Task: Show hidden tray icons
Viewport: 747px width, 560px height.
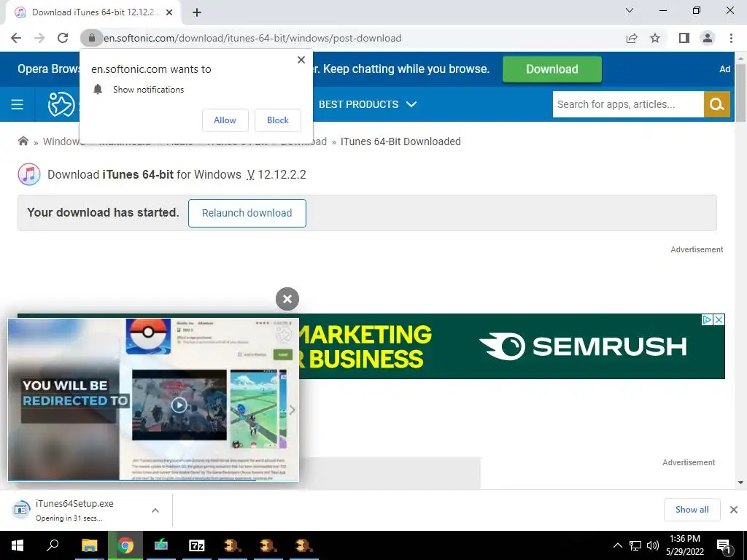Action: [x=617, y=545]
